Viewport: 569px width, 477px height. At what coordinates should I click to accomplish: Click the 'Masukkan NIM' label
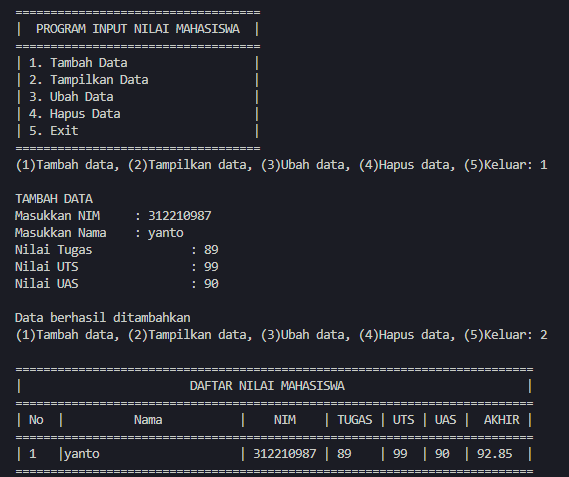57,216
